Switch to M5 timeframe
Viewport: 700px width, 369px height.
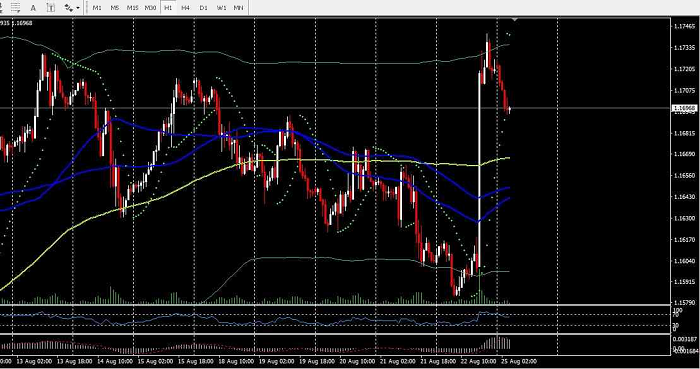(x=115, y=8)
